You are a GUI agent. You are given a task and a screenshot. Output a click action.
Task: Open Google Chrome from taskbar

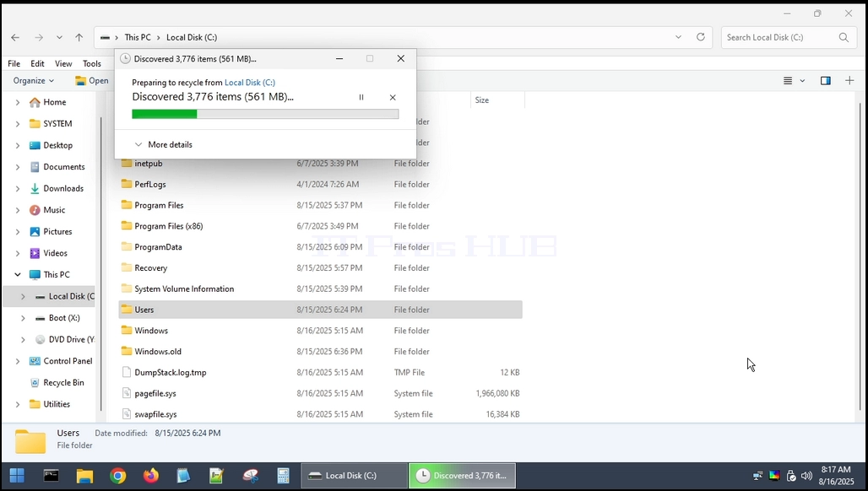117,476
